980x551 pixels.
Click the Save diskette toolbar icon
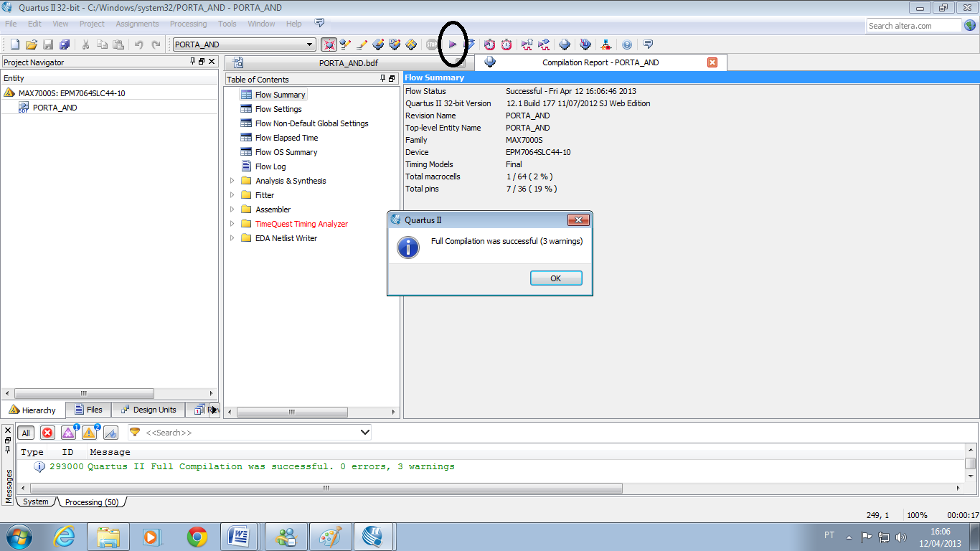coord(48,44)
